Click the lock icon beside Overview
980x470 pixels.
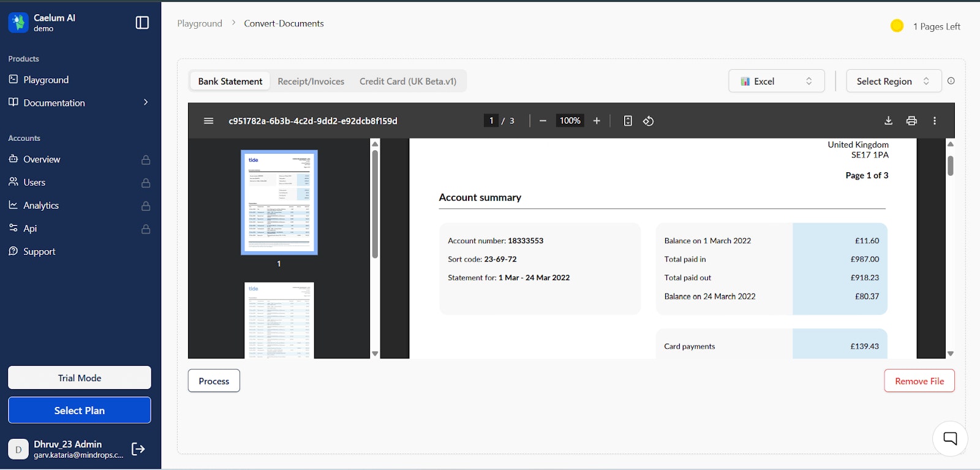click(146, 160)
